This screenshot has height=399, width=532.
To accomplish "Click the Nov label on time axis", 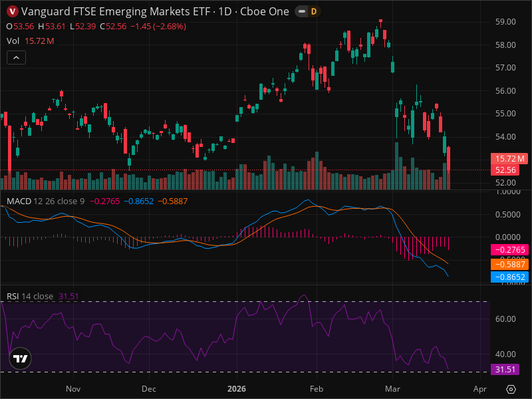I will (73, 389).
